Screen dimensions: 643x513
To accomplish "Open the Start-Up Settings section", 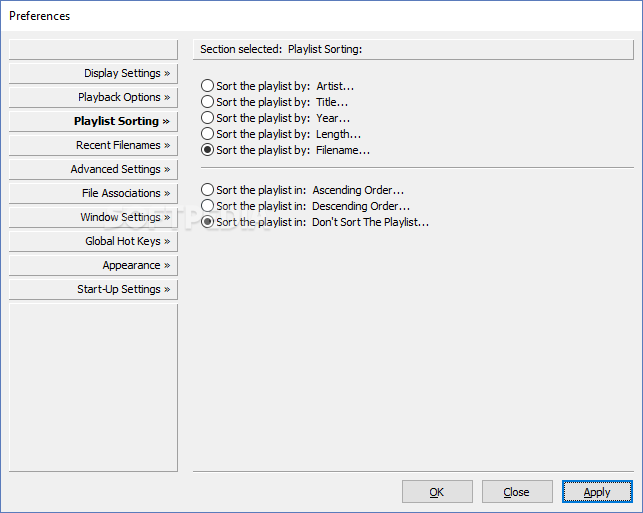I will 93,290.
